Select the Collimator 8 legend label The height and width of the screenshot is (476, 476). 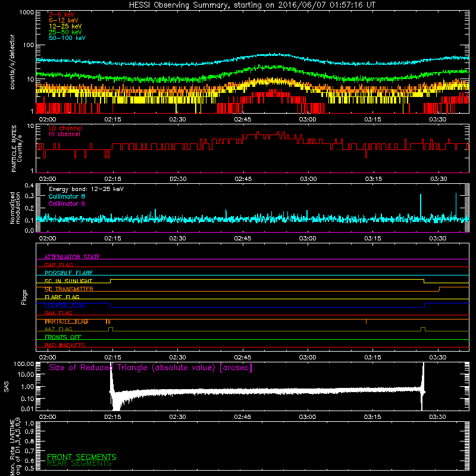pos(67,196)
